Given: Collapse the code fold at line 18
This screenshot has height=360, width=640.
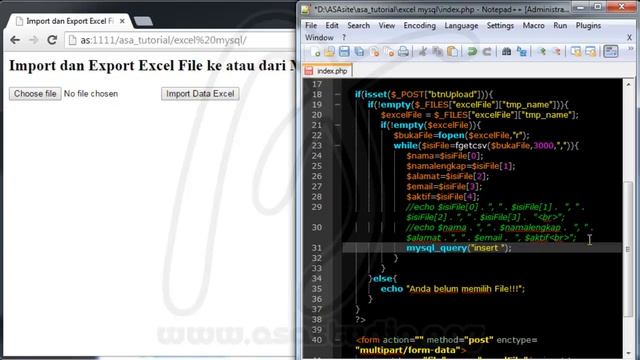Looking at the screenshot, I should (338, 94).
